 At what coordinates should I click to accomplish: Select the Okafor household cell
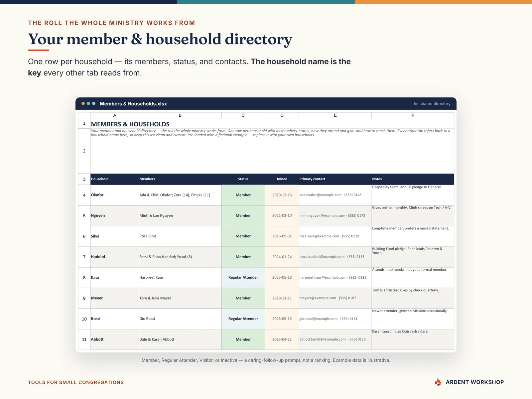[x=115, y=195]
